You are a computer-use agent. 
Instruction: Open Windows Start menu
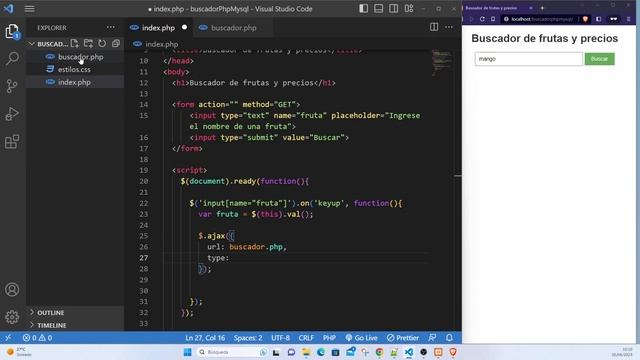(188, 352)
